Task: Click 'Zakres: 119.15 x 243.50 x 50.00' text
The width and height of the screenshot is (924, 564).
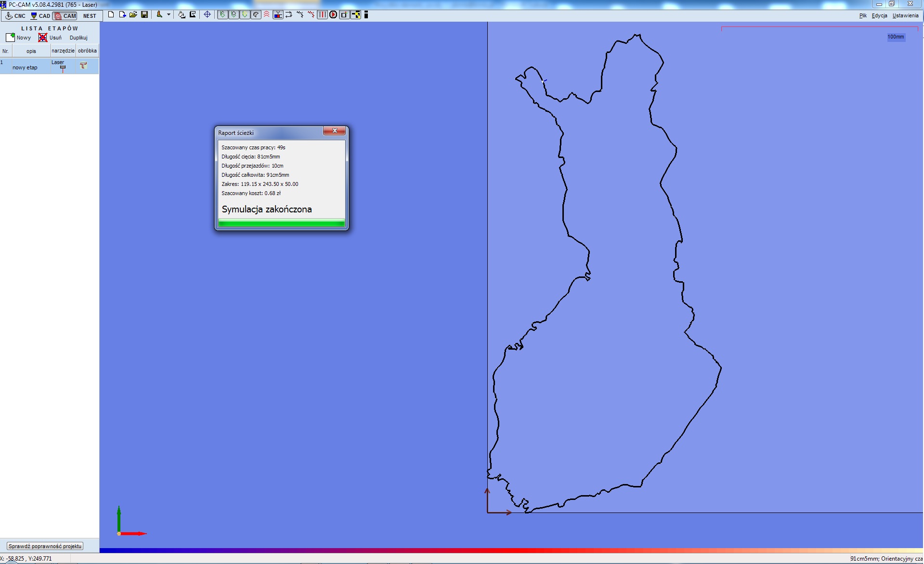Action: pos(260,184)
